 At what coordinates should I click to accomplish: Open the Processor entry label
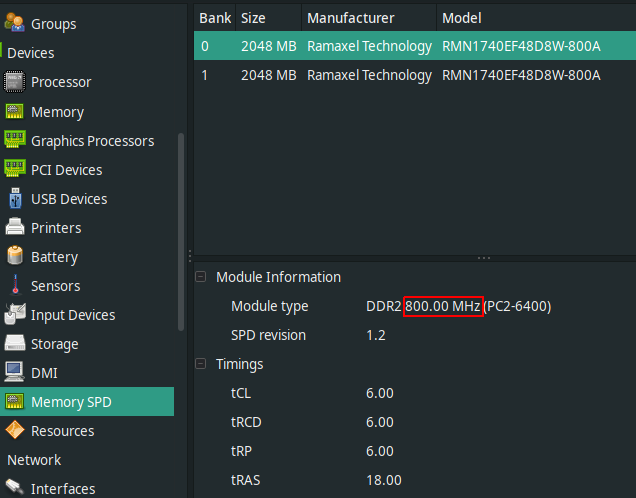tap(61, 82)
